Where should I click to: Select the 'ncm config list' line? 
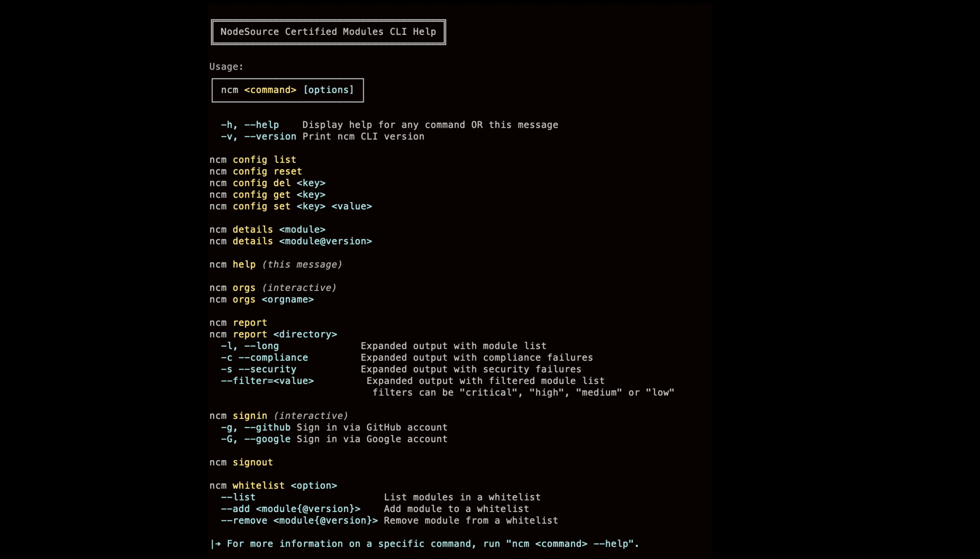253,160
